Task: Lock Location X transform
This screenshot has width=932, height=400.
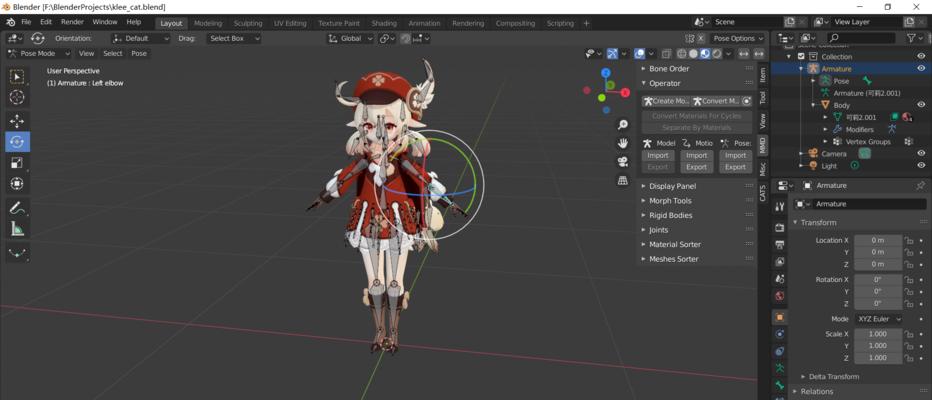Action: tap(908, 240)
